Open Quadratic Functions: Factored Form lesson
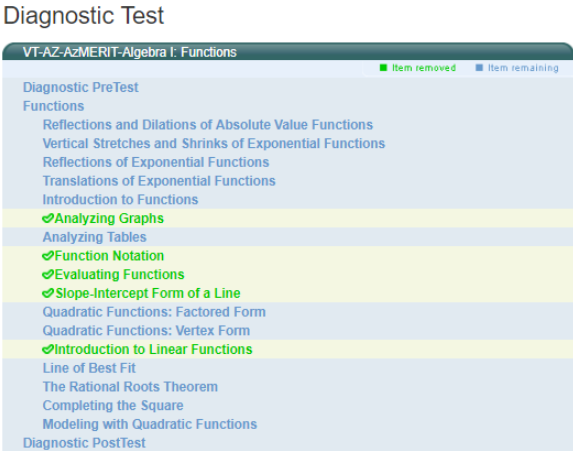573x451 pixels. (x=154, y=312)
